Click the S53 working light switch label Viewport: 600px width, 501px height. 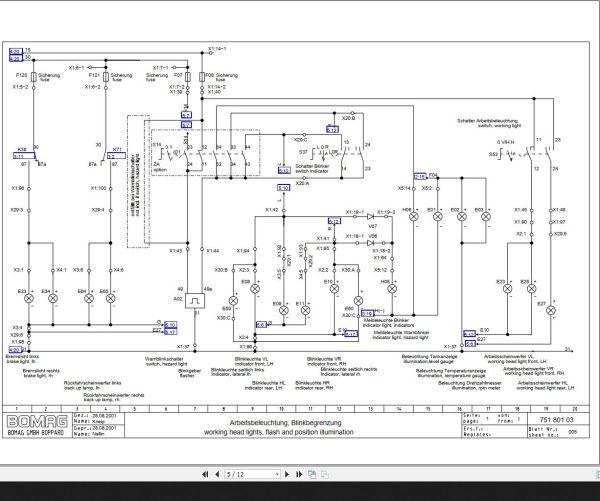493,154
